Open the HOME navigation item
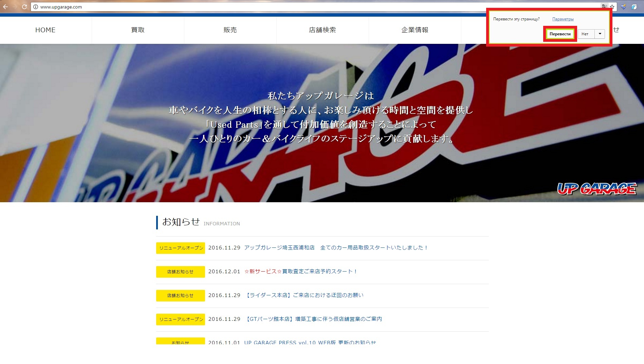 [x=45, y=30]
